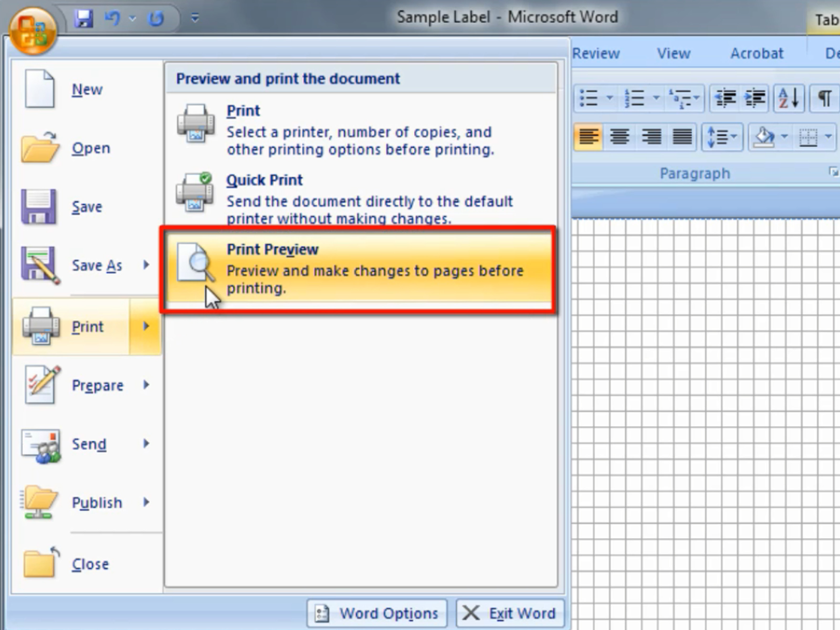
Task: Switch to the View ribbon tab
Action: pos(674,54)
